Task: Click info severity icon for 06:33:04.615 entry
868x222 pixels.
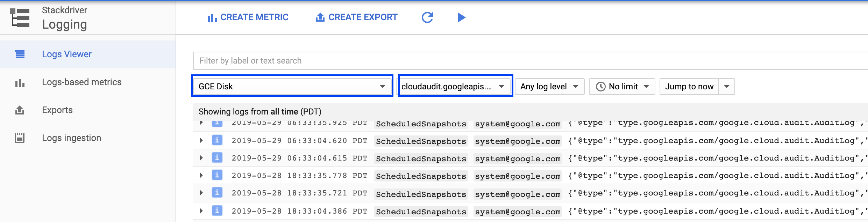Action: click(x=217, y=158)
